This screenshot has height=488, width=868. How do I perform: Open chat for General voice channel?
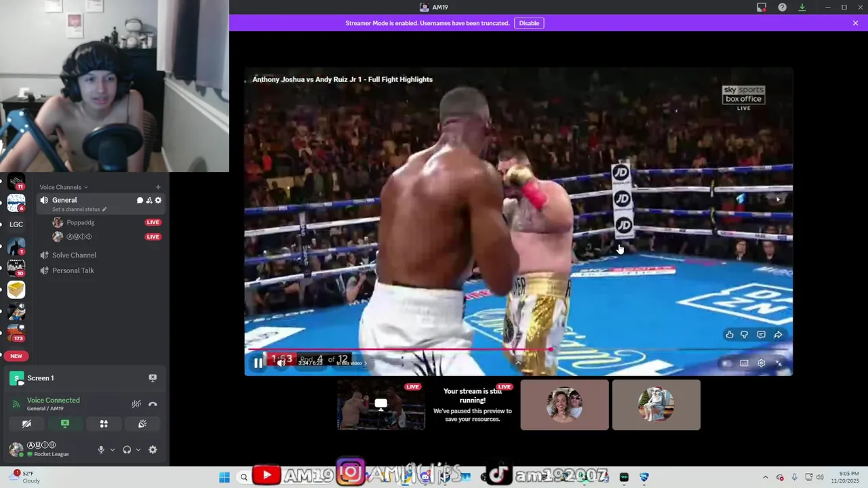(140, 201)
